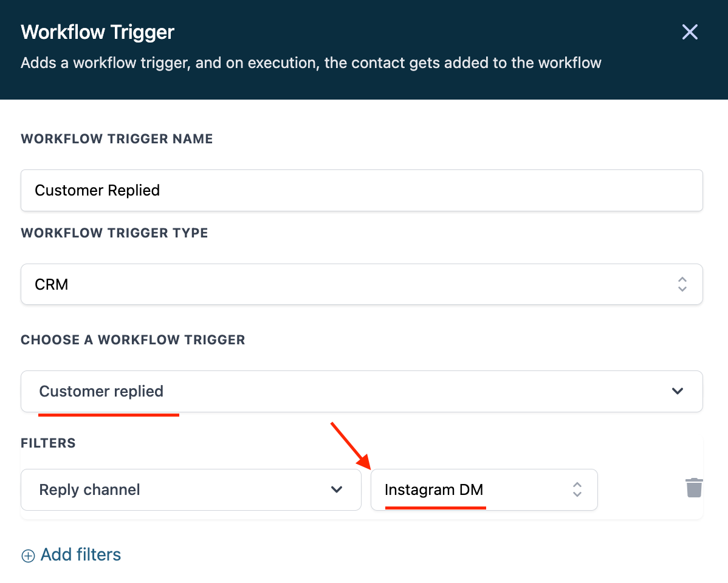This screenshot has height=583, width=728.
Task: Click the CHOOSE A WORKFLOW TRIGGER label
Action: pyautogui.click(x=133, y=340)
